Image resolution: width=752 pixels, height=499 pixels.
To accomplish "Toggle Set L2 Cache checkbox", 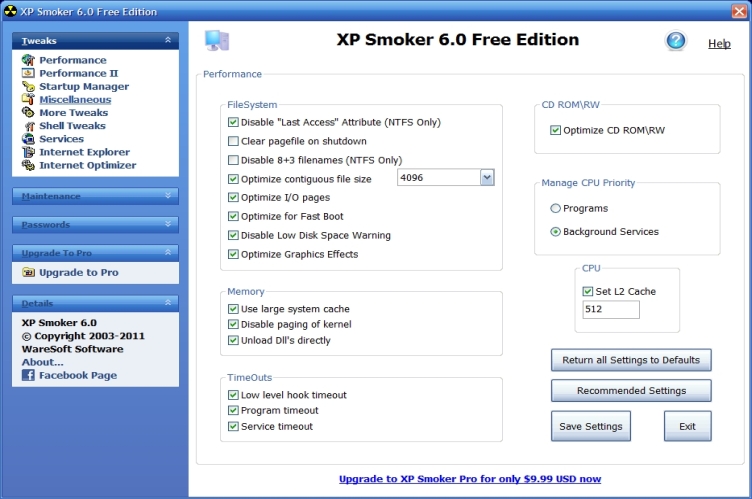I will click(x=588, y=291).
